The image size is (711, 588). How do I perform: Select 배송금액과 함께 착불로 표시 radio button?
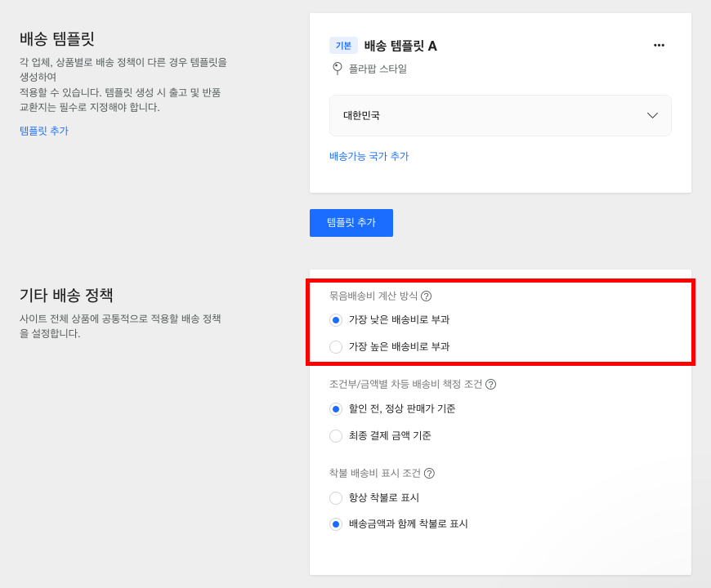click(336, 524)
